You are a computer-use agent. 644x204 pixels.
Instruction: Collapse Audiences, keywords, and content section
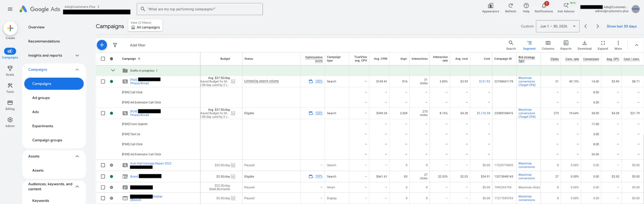77,186
